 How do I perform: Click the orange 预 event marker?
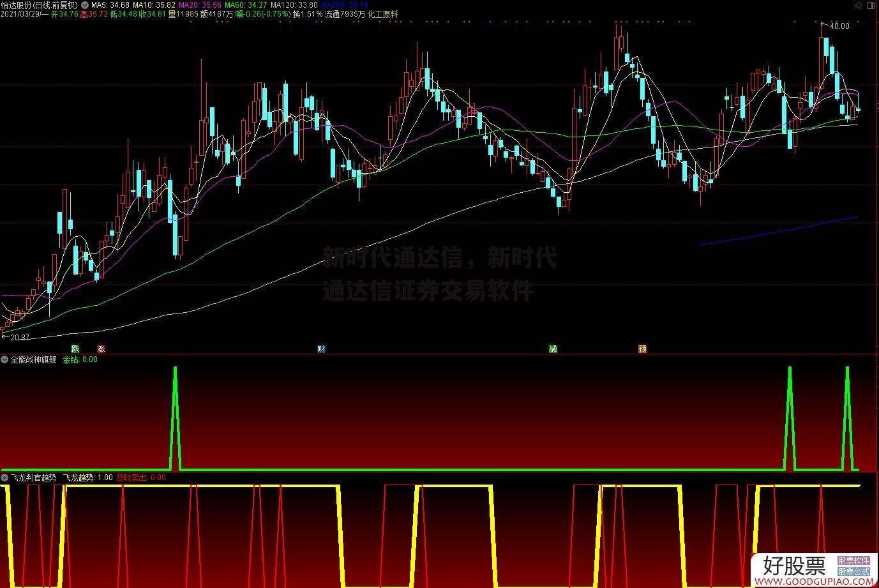(643, 349)
